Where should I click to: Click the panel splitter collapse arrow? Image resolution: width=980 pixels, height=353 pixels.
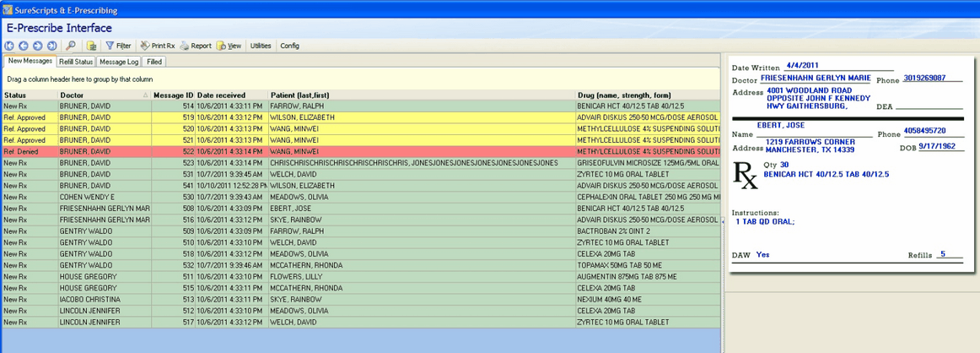coord(722,221)
